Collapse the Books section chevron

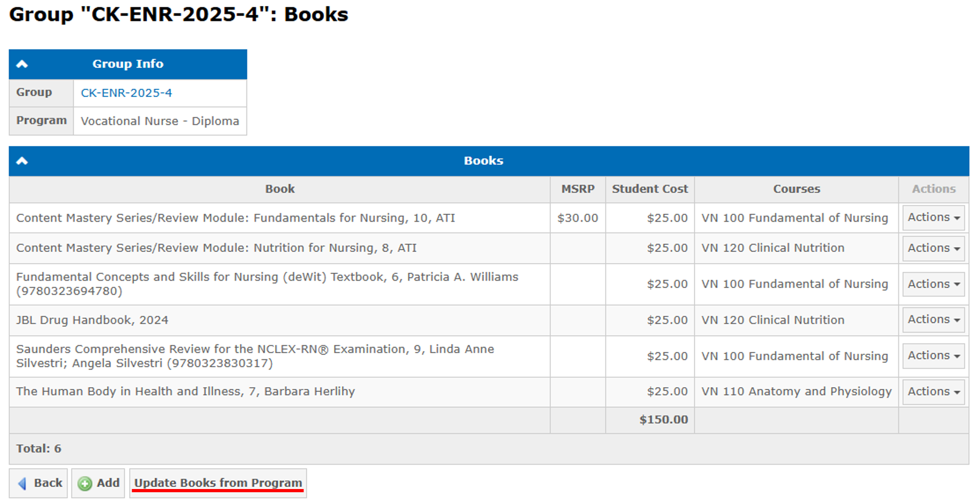point(22,161)
